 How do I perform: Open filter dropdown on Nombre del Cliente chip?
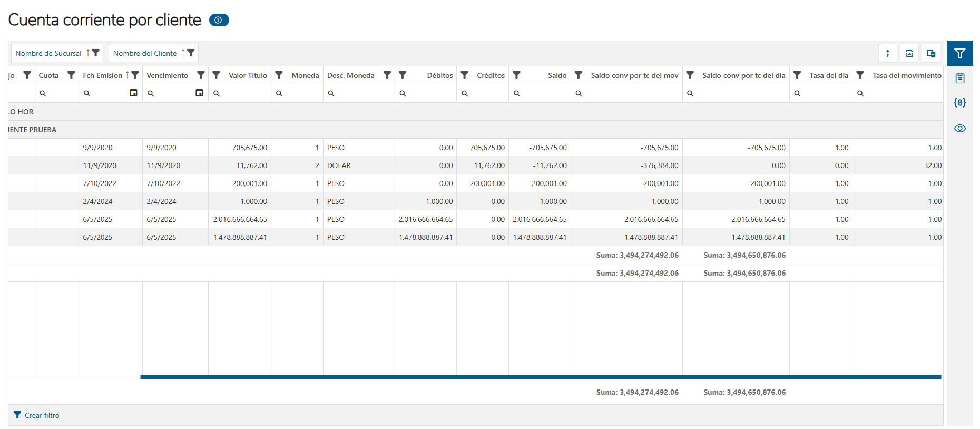pos(191,53)
